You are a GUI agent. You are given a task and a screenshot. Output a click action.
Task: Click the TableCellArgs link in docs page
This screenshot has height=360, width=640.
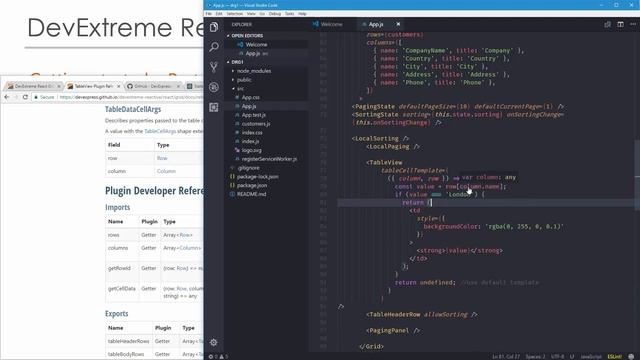click(x=160, y=131)
